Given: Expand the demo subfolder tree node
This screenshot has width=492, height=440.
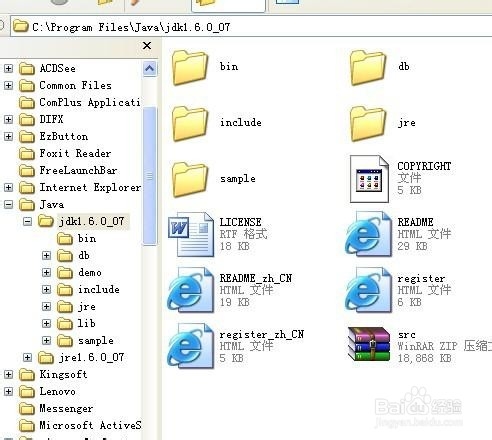Looking at the screenshot, I should coord(47,273).
